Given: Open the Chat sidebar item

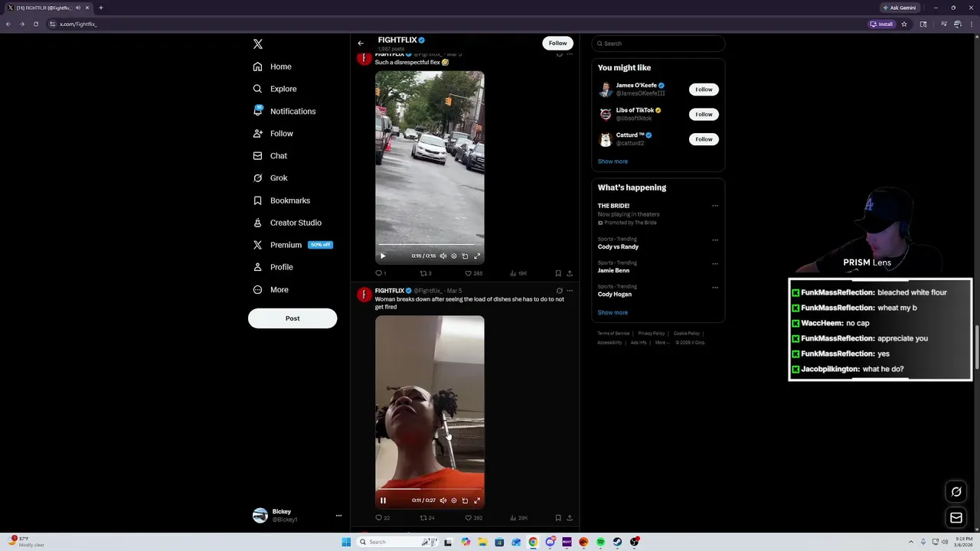Looking at the screenshot, I should pos(270,155).
